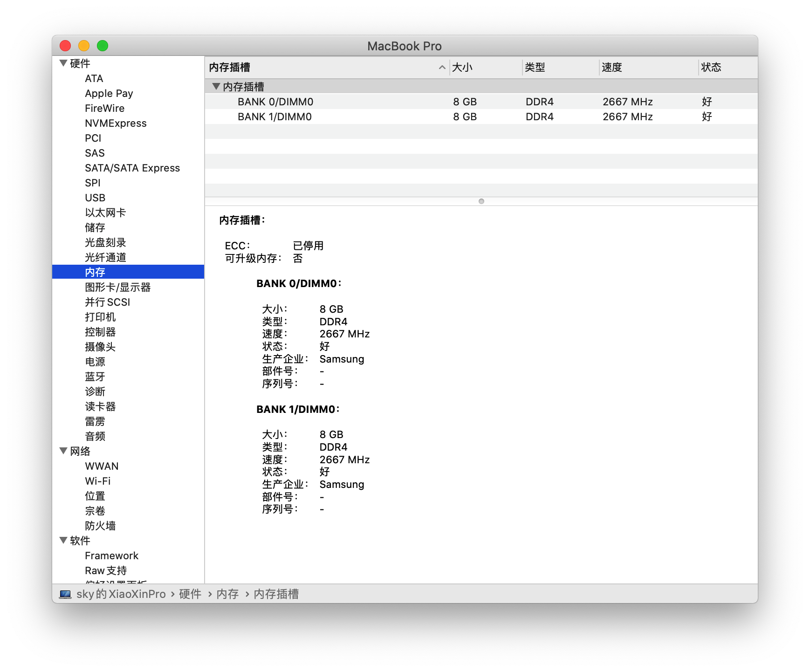Select 雷雳 in the sidebar
Image resolution: width=810 pixels, height=672 pixels.
tap(95, 421)
